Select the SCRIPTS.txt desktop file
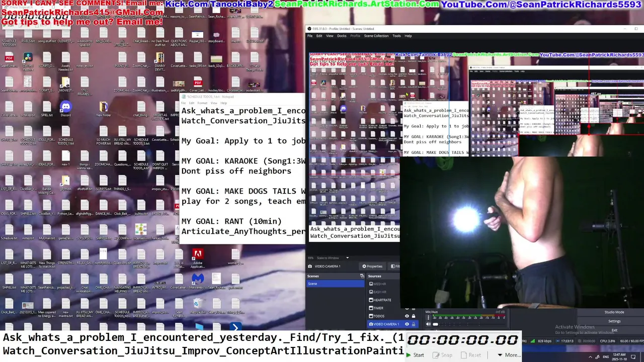Screen dimensions: 644x362 pyautogui.click(x=103, y=183)
